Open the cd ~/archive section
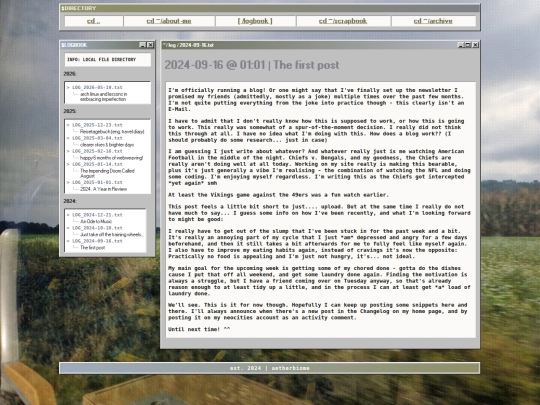The width and height of the screenshot is (540, 405). (x=433, y=21)
